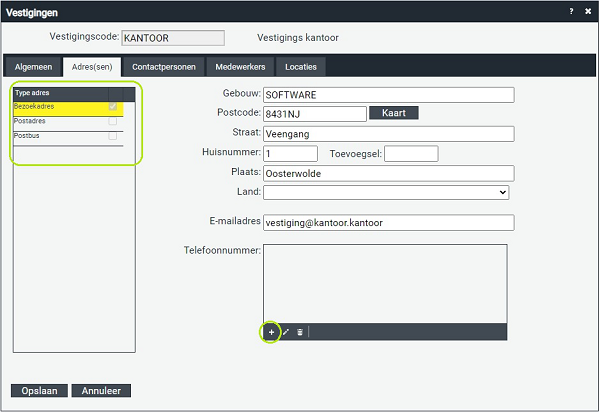
Task: Edit the selected telephone number
Action: 285,332
